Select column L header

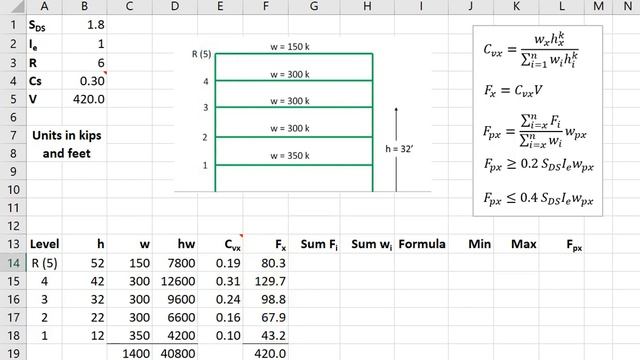(x=562, y=6)
